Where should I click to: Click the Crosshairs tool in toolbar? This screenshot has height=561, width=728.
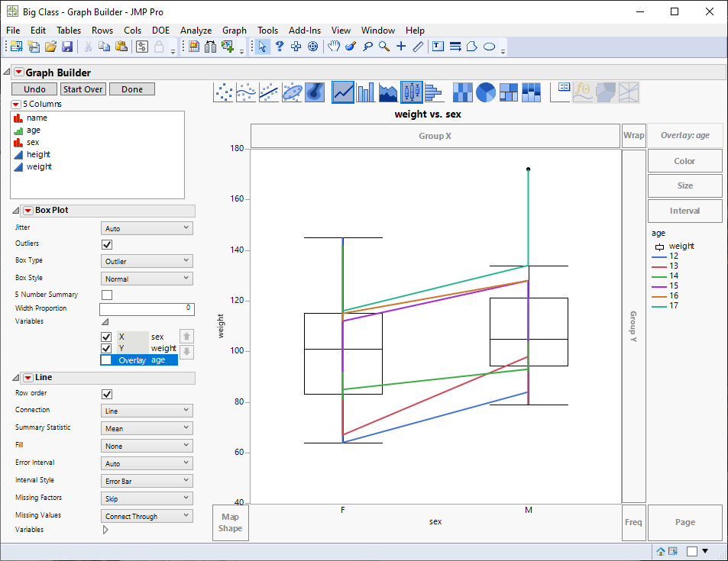pos(401,47)
